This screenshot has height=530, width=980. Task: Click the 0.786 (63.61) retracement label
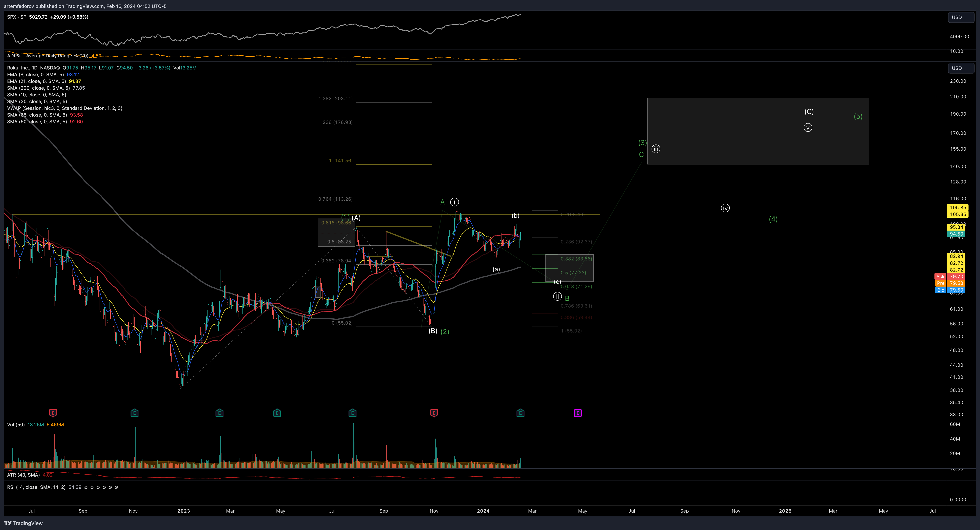coord(576,306)
